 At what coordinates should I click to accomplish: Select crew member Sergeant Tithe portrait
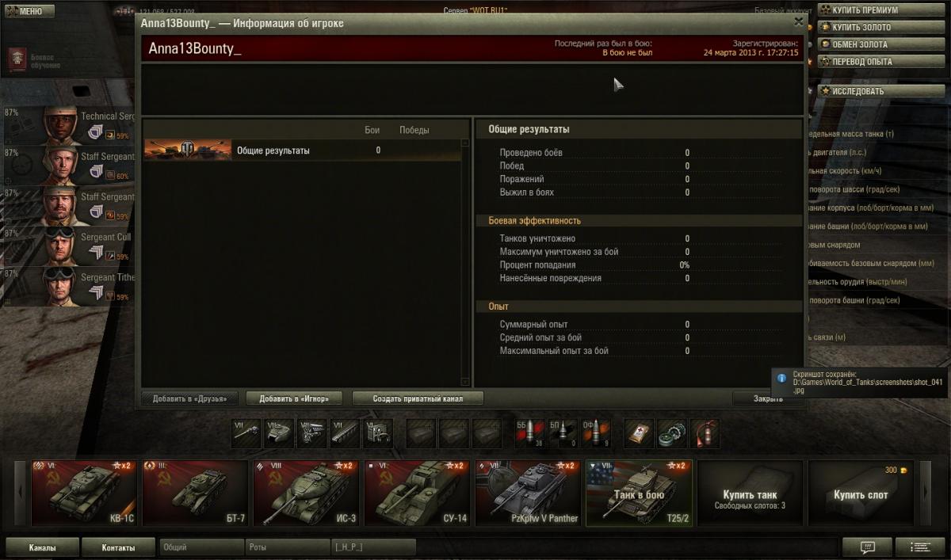[60, 285]
